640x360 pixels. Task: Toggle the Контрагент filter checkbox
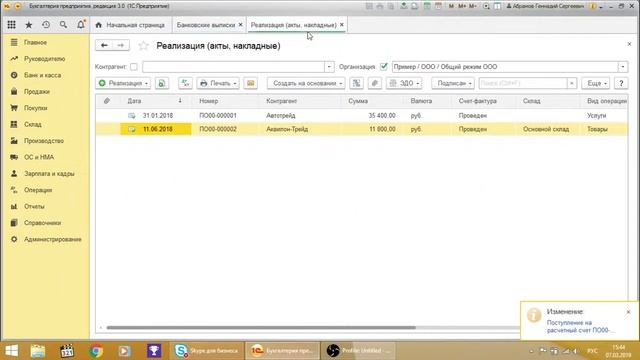coord(133,67)
